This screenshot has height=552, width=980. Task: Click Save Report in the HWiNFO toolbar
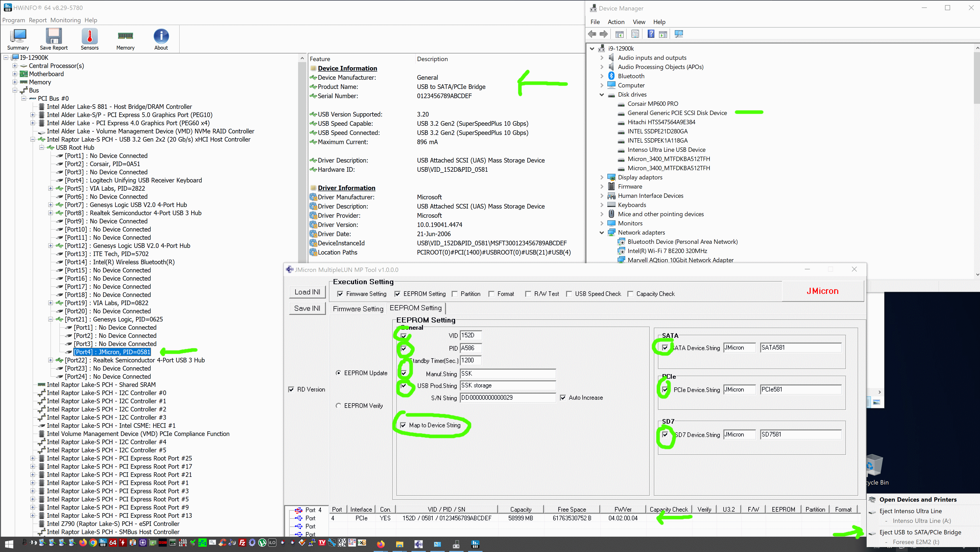tap(54, 39)
